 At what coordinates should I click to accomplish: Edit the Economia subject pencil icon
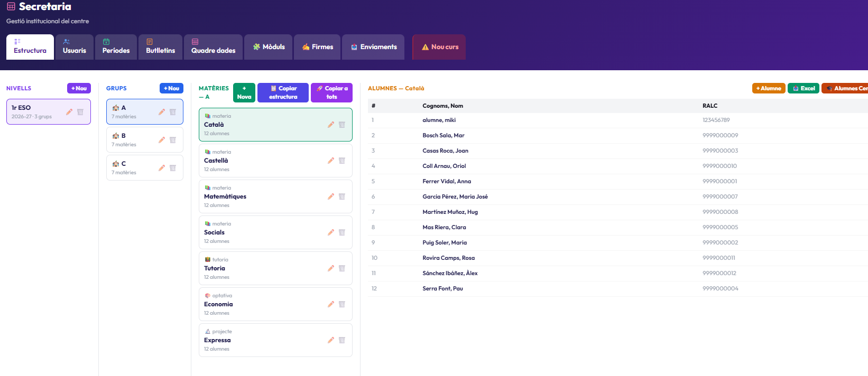tap(331, 304)
